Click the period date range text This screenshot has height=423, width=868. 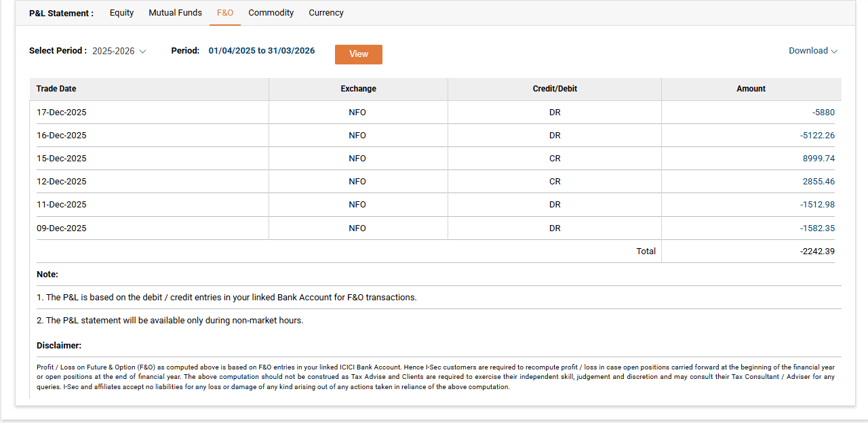coord(261,51)
